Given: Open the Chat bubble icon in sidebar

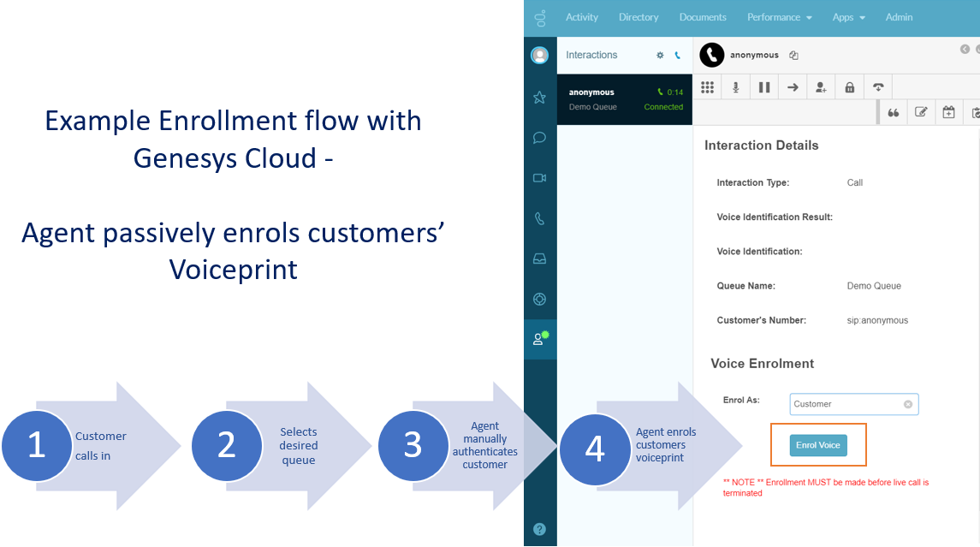Looking at the screenshot, I should point(539,138).
